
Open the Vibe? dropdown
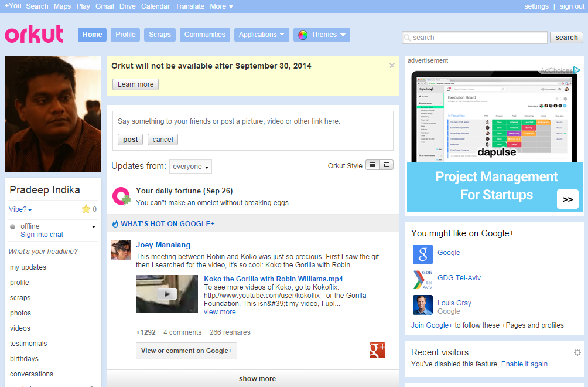20,209
